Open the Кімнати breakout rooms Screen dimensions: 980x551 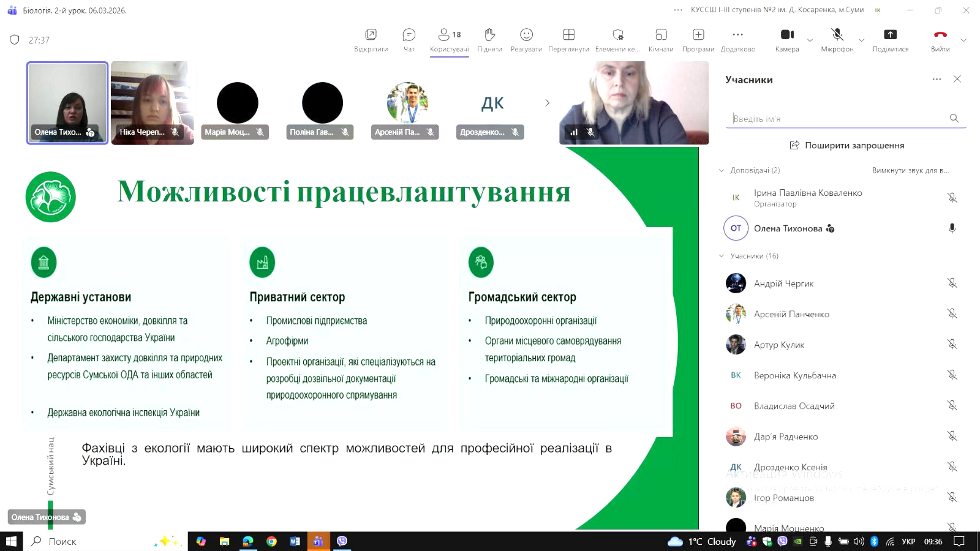coord(660,39)
